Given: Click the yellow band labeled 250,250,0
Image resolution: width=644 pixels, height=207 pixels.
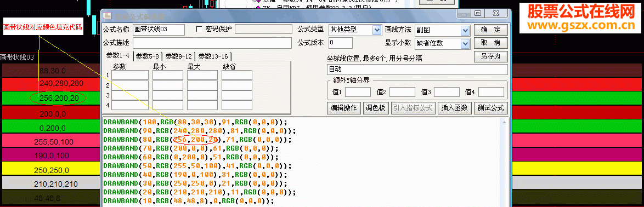Looking at the screenshot, I should pyautogui.click(x=51, y=169).
